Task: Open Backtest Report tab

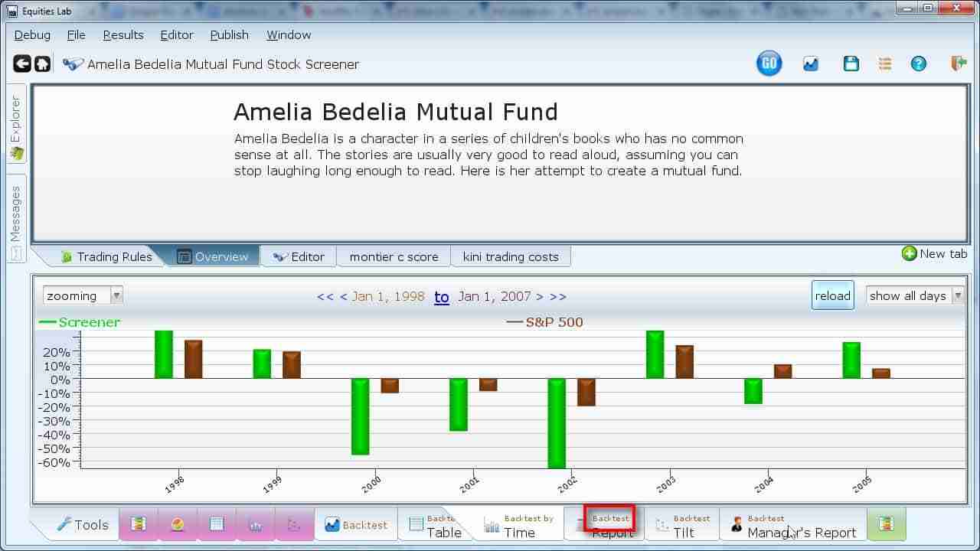Action: point(604,525)
